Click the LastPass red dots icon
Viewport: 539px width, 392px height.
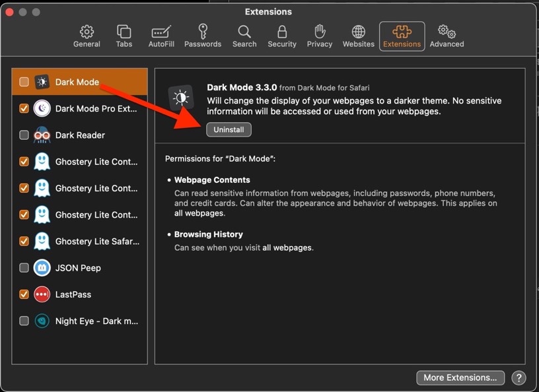(x=42, y=294)
